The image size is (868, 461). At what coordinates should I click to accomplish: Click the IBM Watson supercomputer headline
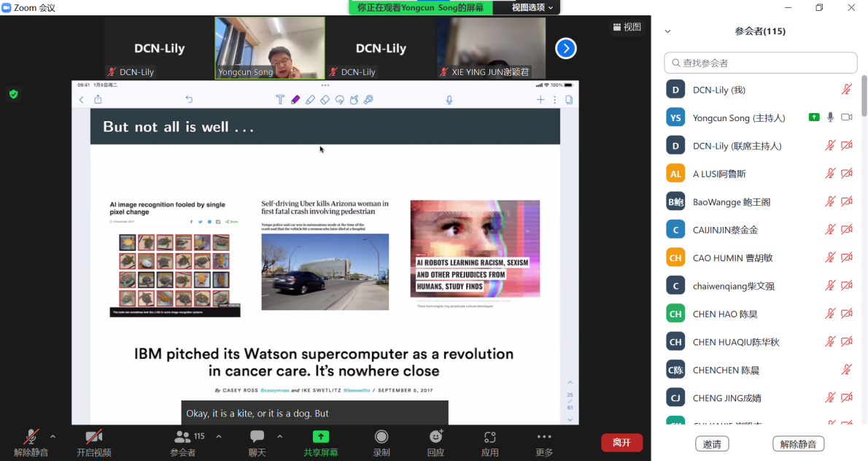click(324, 362)
